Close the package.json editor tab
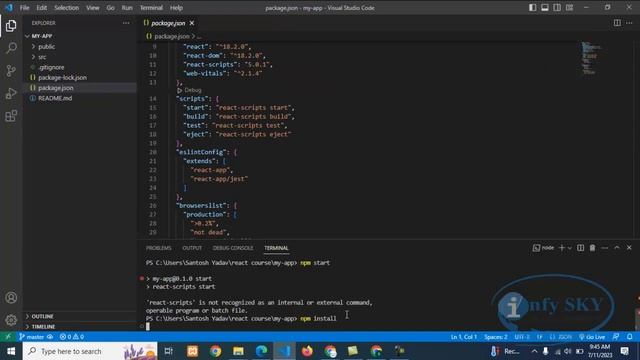 coord(192,23)
